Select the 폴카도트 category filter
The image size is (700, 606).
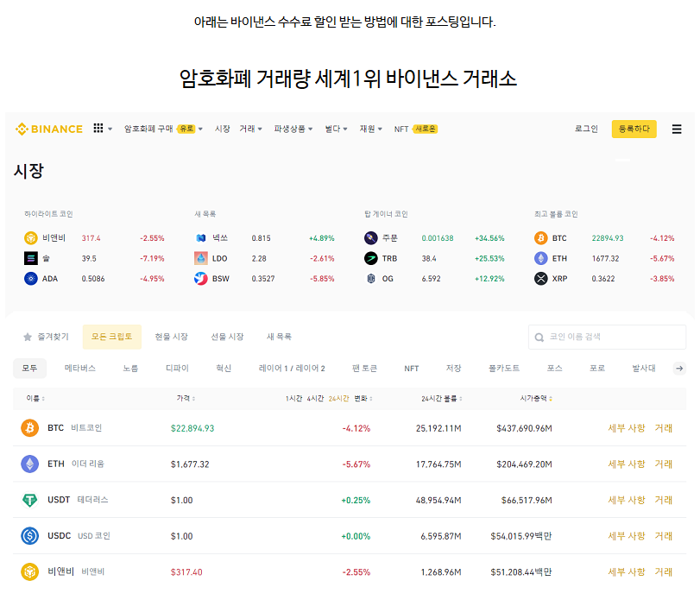[504, 369]
